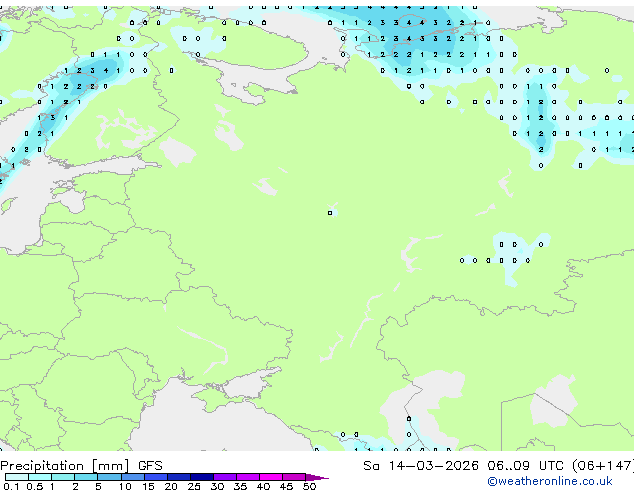Click the 5–10 mm legend swatch

point(109,477)
